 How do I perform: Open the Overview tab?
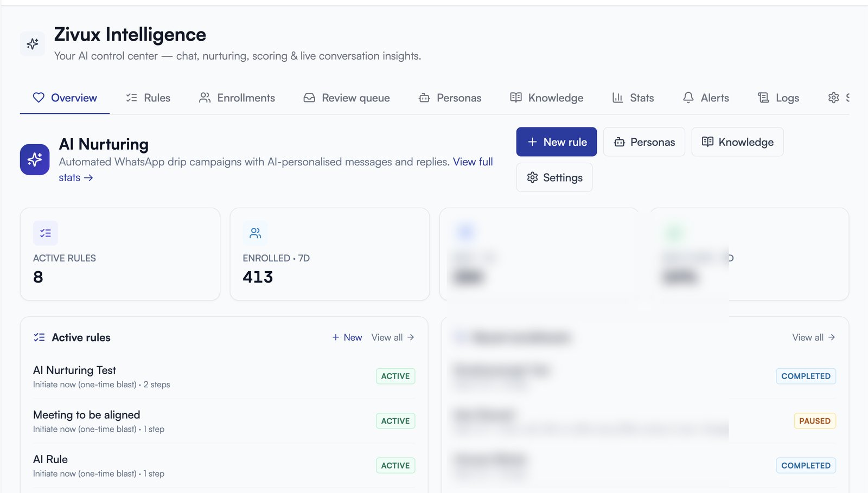(x=65, y=98)
